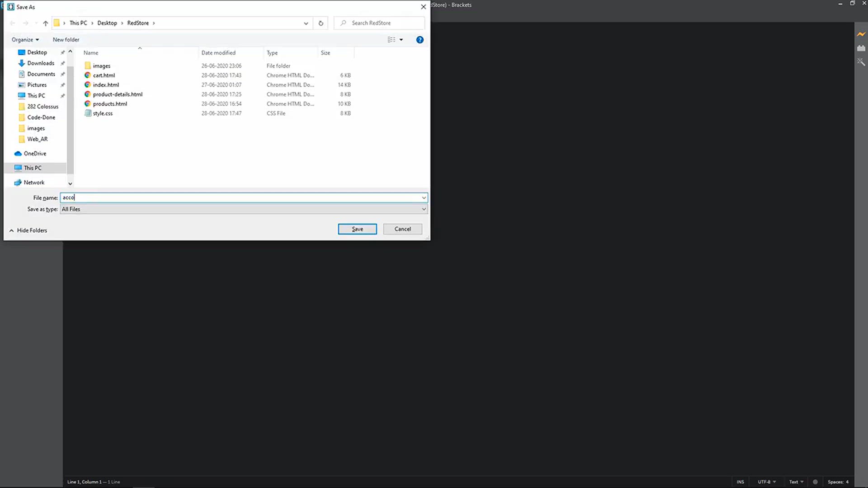
Task: Refresh the RedStore folder listing
Action: (321, 23)
